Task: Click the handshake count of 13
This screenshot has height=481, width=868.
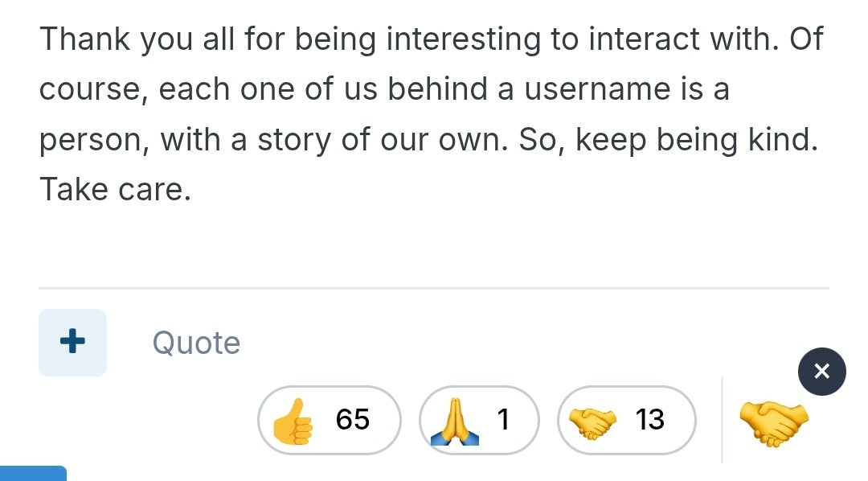Action: click(650, 420)
